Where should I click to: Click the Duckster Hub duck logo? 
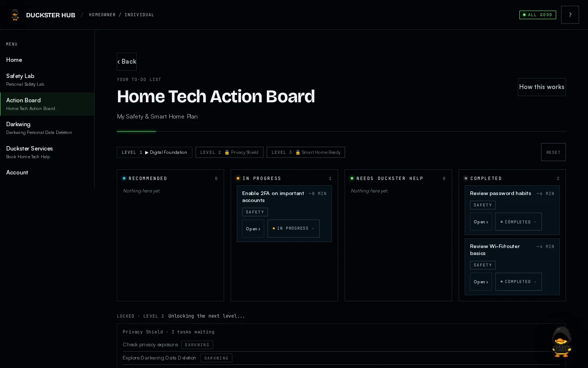(x=15, y=15)
